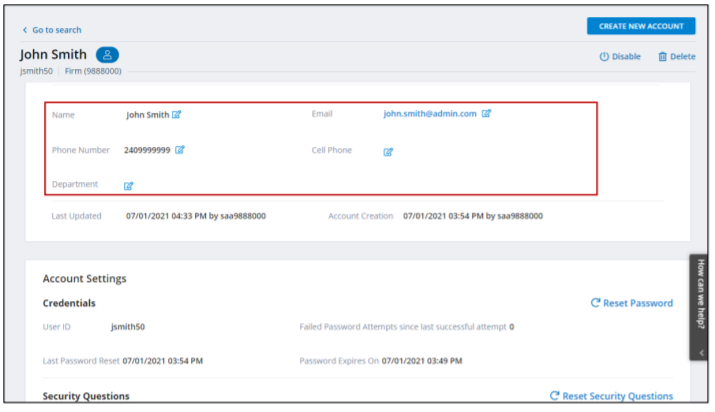Image resolution: width=715 pixels, height=412 pixels.
Task: Collapse the help tab using its chevron
Action: (x=699, y=351)
